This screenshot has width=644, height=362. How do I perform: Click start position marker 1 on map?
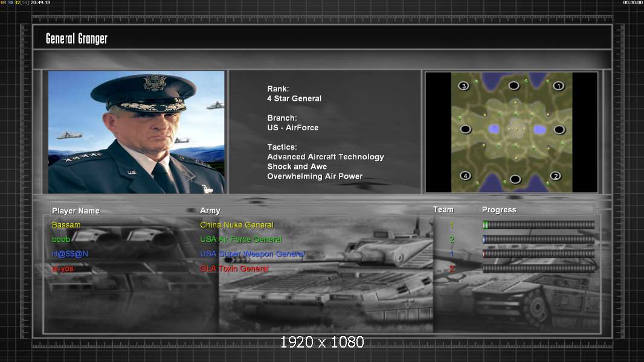tap(558, 86)
